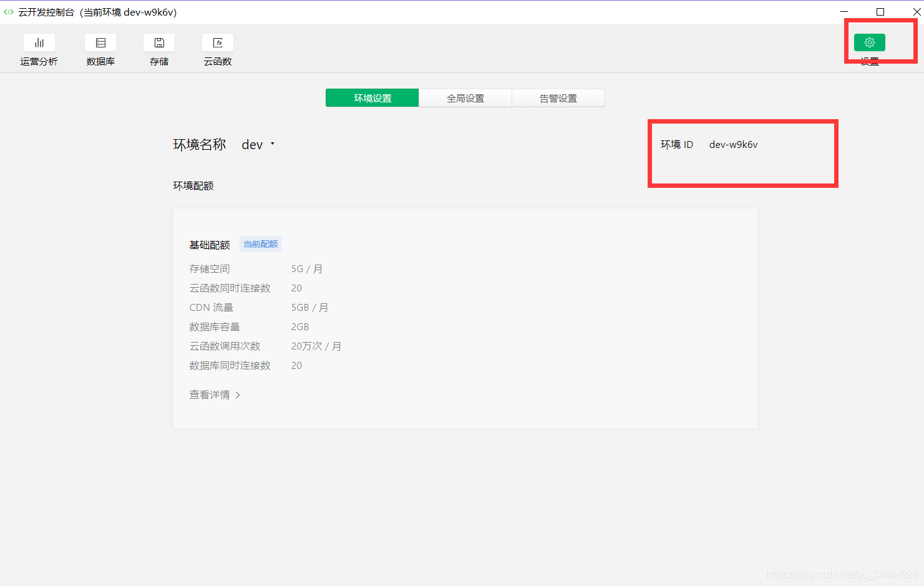This screenshot has height=586, width=924.
Task: Switch to the 环境设置 tab
Action: pyautogui.click(x=372, y=98)
